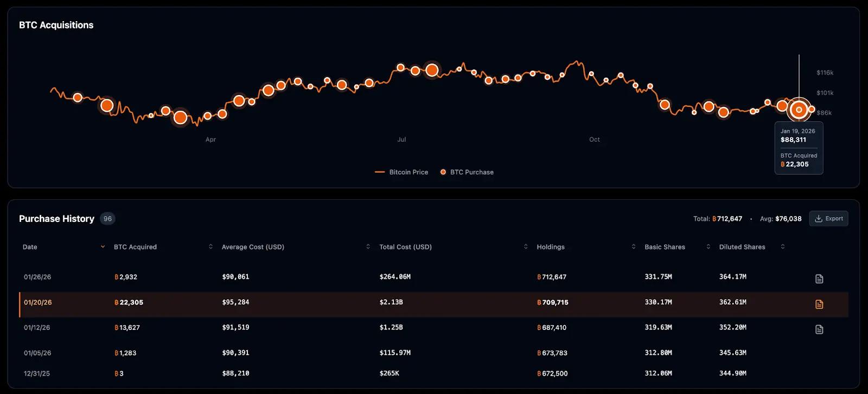
Task: Click the Bitcoin Price orange line swatch
Action: point(380,172)
